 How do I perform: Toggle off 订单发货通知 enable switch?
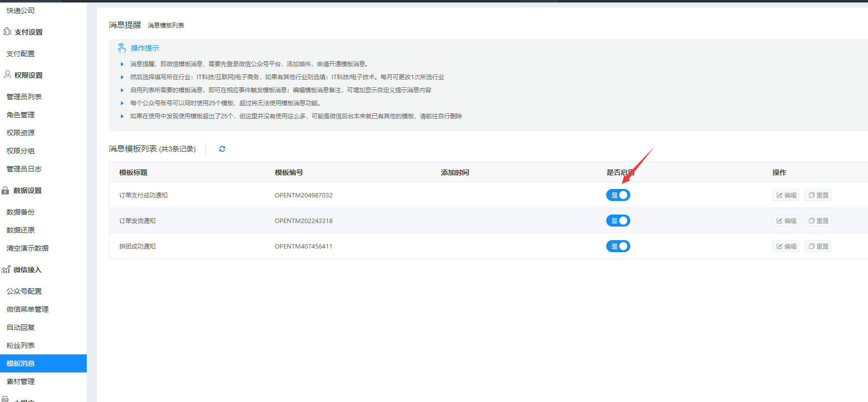click(618, 221)
